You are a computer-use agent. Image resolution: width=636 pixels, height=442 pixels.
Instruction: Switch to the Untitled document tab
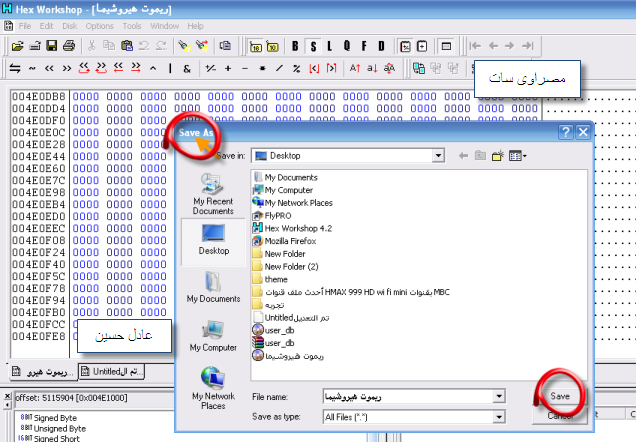coord(111,371)
